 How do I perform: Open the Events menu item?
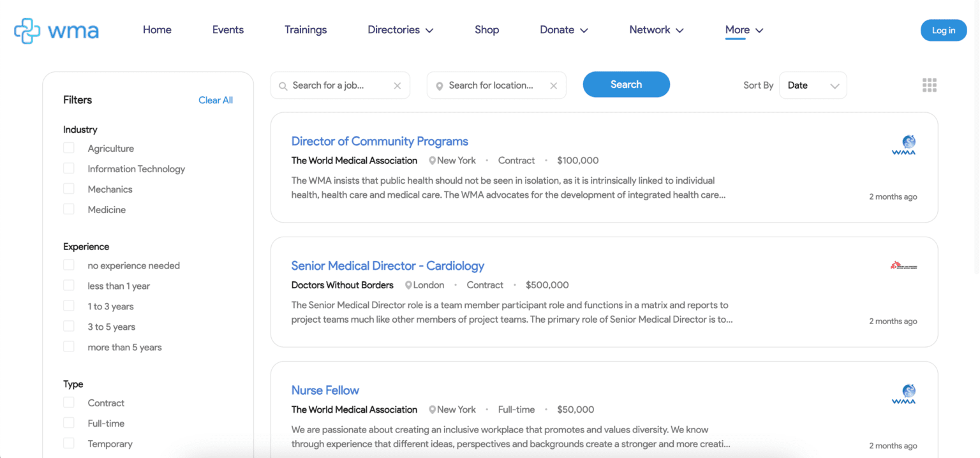point(228,30)
